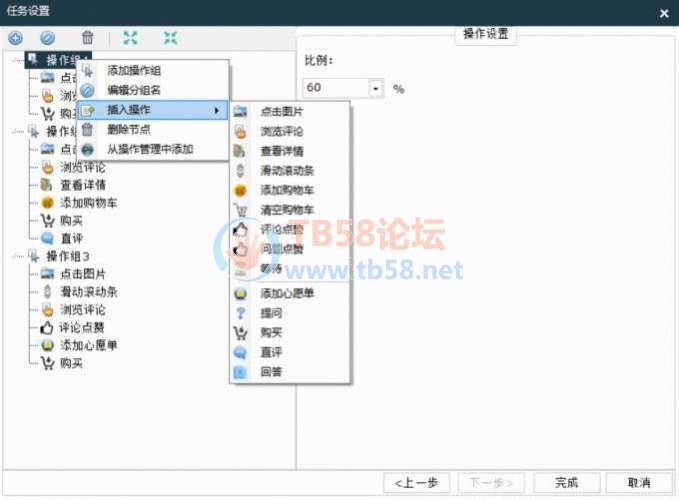Viewport: 679px width, 500px height.
Task: Choose 从操作管理中添加 context menu entry
Action: tap(150, 149)
